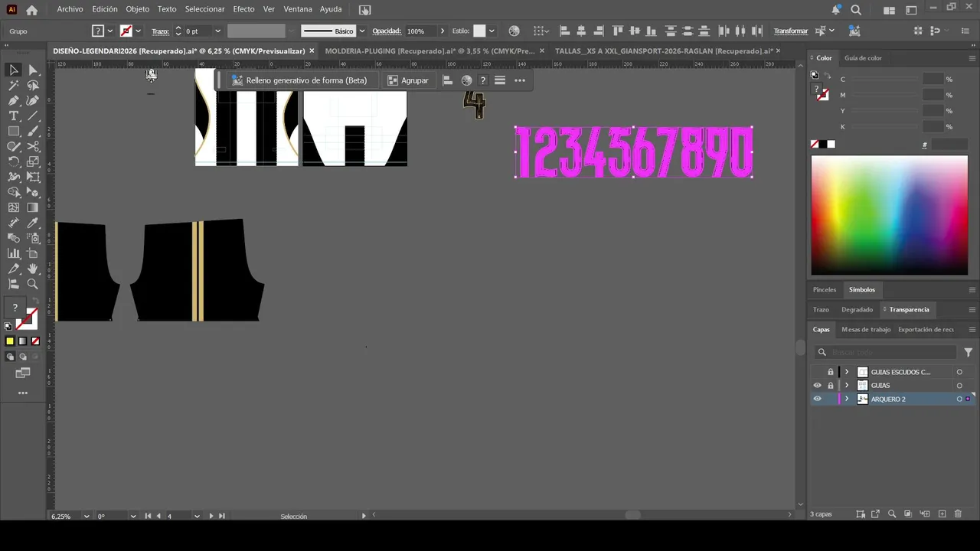This screenshot has width=980, height=551.
Task: Click the Transformar link in control bar
Action: click(791, 31)
